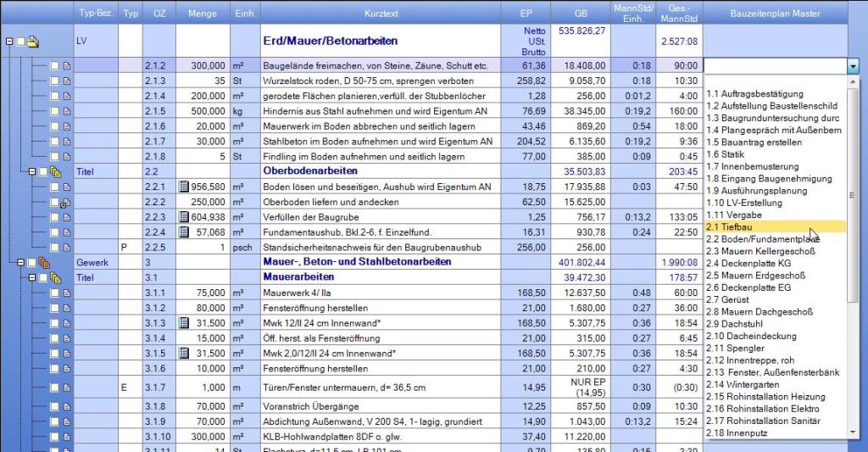Tick the checkbox for position 2.1.3
The width and height of the screenshot is (868, 452).
point(54,81)
